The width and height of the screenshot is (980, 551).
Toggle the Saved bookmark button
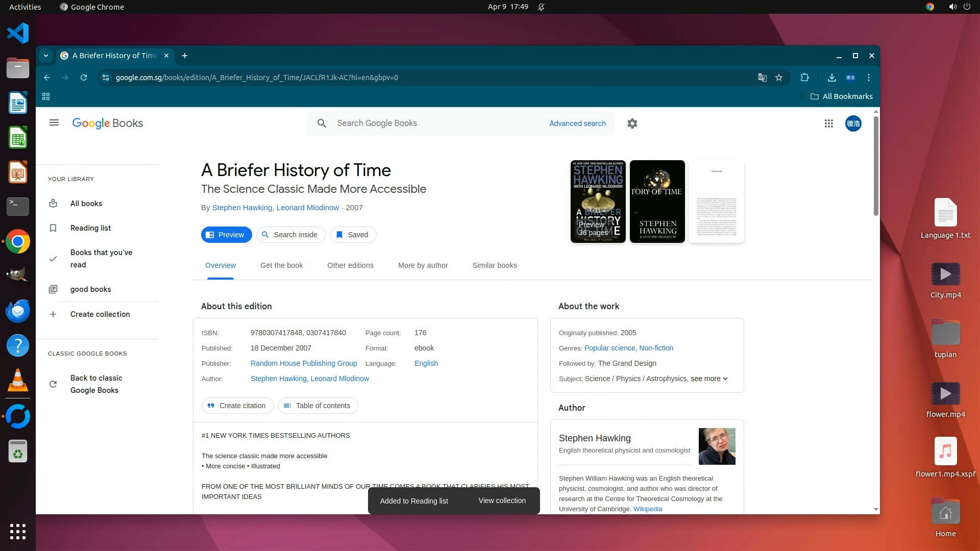tap(353, 235)
